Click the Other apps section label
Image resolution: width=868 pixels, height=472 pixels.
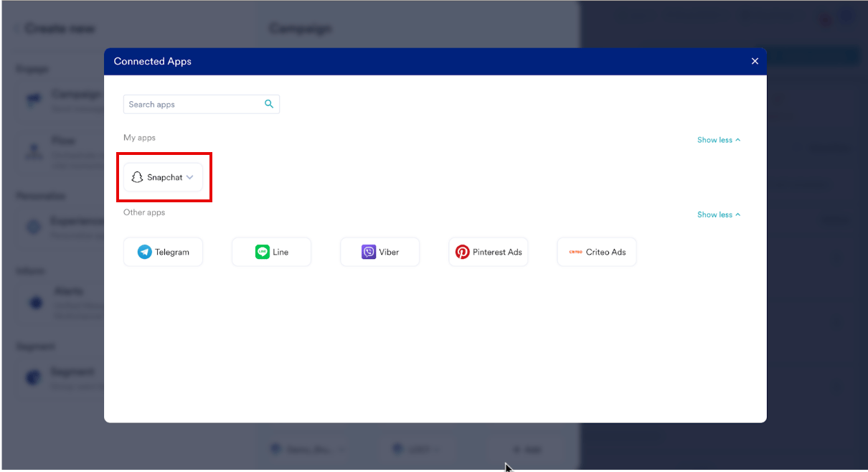(x=144, y=212)
